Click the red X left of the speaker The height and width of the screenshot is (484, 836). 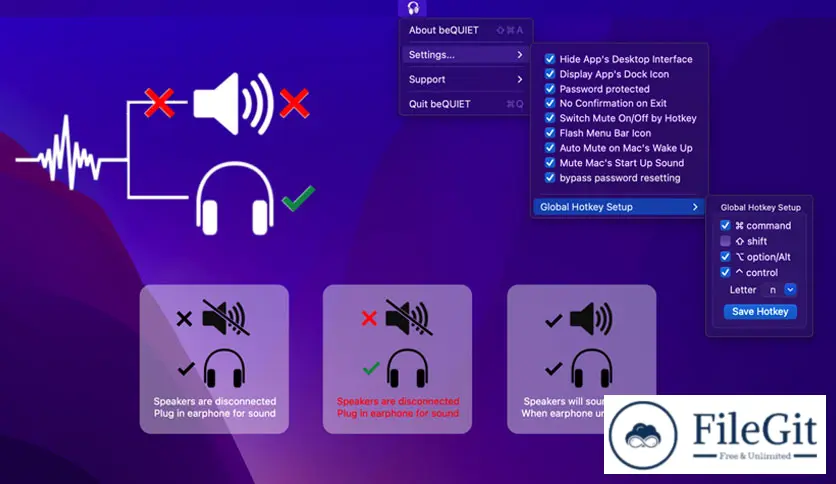pyautogui.click(x=159, y=103)
